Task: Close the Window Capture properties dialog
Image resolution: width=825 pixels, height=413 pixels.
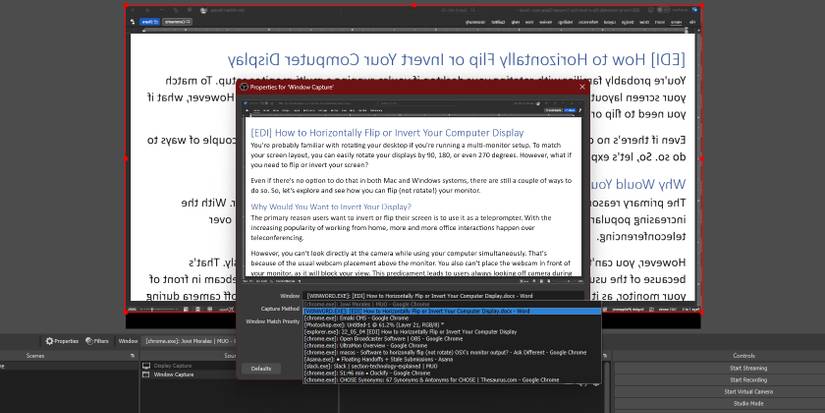Action: click(582, 87)
